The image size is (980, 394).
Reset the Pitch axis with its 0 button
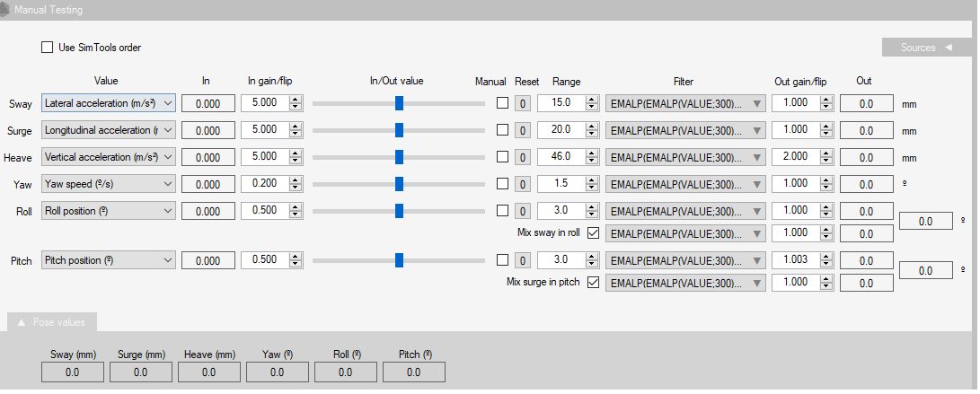pos(522,260)
